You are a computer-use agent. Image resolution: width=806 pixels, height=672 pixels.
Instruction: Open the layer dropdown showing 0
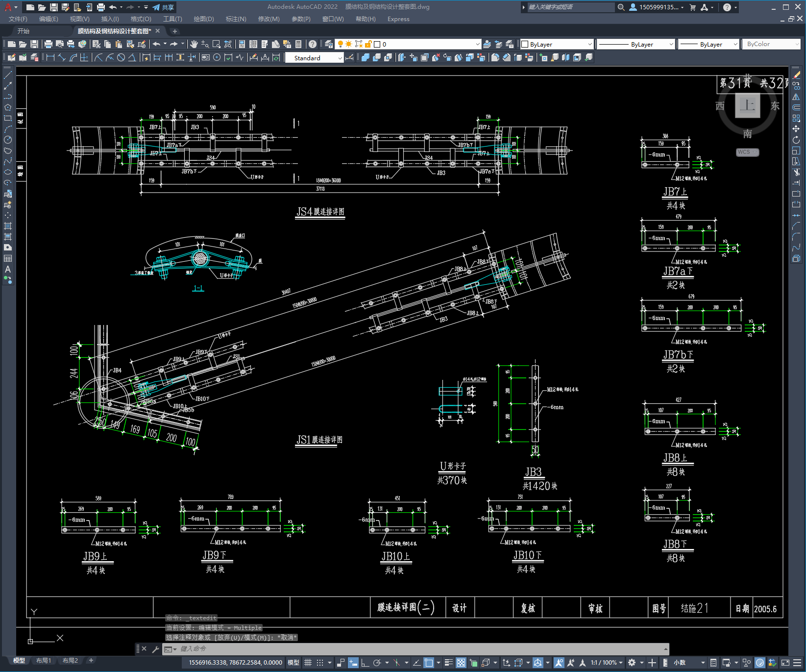point(408,44)
